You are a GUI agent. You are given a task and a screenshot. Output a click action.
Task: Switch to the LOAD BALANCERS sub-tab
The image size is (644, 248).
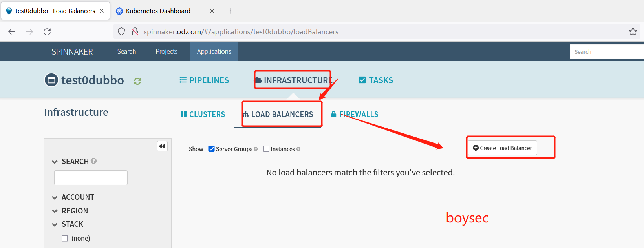click(278, 114)
